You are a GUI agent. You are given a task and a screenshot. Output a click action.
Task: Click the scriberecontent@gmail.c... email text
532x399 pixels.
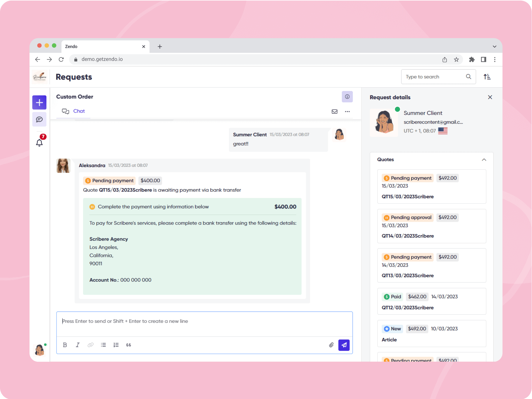coord(433,122)
